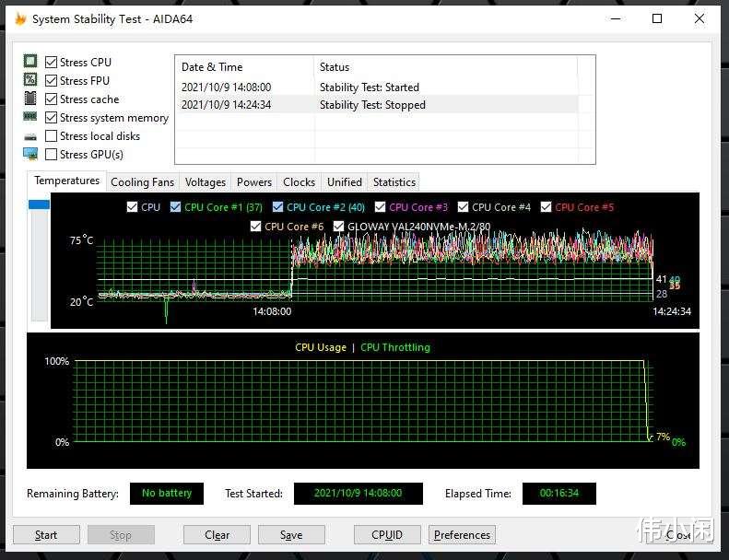The height and width of the screenshot is (560, 729).
Task: Click the AIDA64 flame icon in title bar
Action: (20, 18)
